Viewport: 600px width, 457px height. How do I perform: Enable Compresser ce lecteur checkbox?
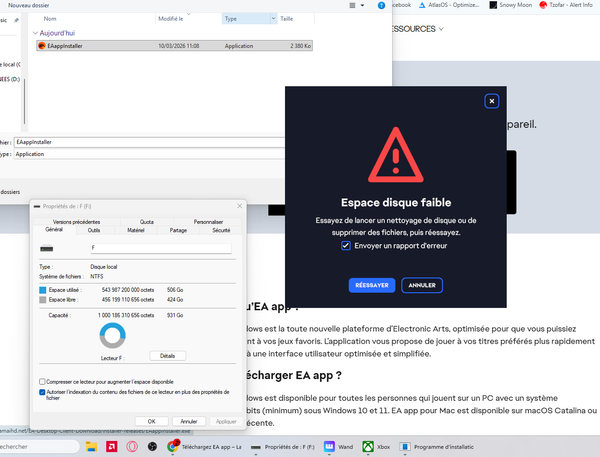[x=42, y=382]
